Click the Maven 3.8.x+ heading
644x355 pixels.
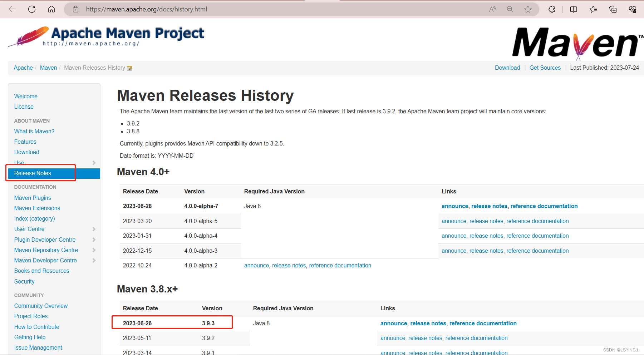click(147, 289)
